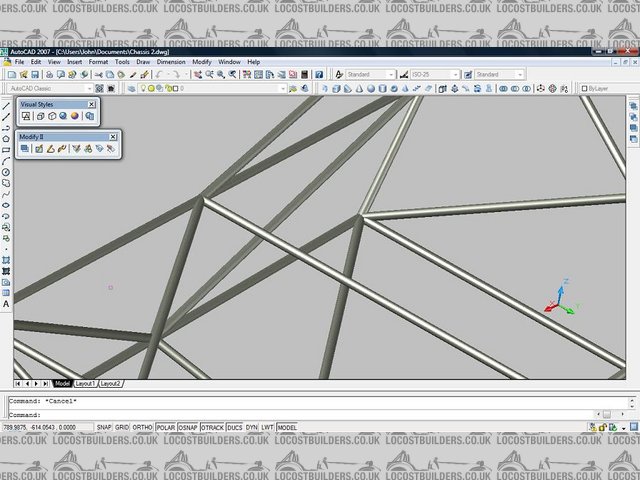This screenshot has height=480, width=640.
Task: Click the Draw Order icon in Modify II
Action: coord(26,149)
